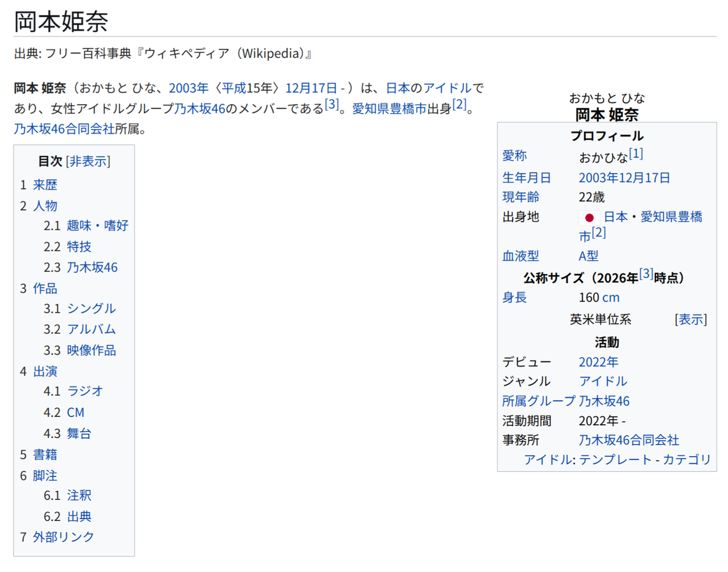Open 乃木坂46合同会社 in the 事務所 row

629,440
